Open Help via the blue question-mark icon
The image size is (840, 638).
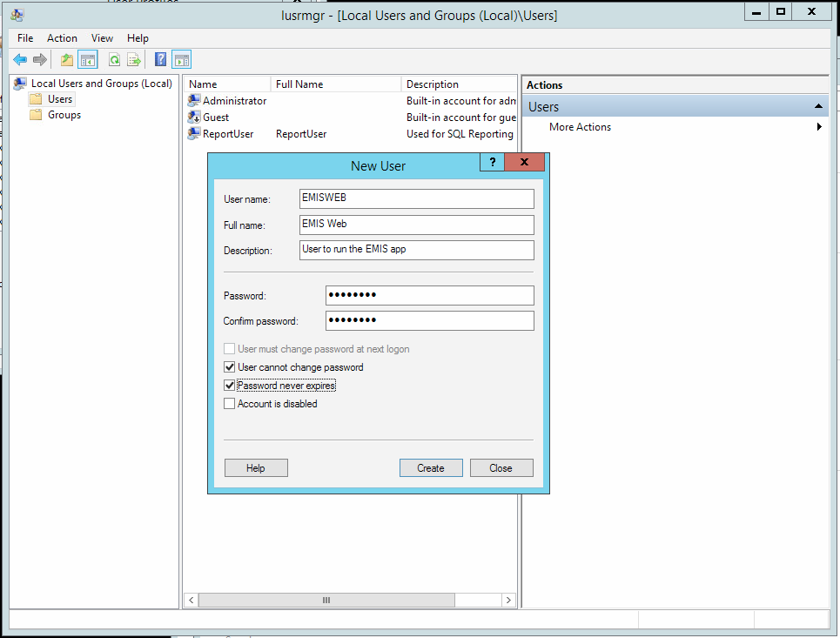(x=160, y=60)
